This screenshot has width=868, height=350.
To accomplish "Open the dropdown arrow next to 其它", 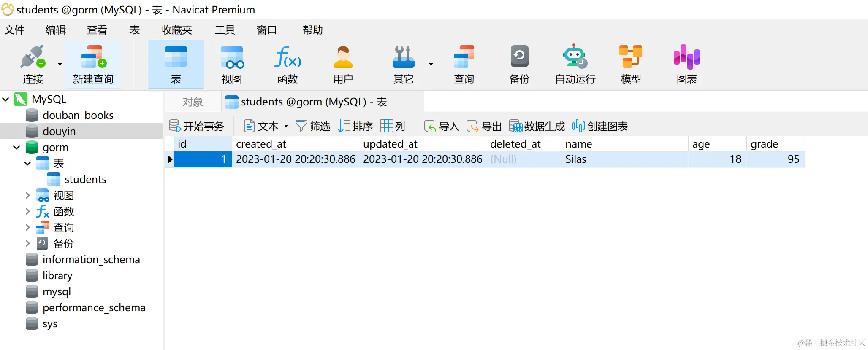I will point(431,64).
